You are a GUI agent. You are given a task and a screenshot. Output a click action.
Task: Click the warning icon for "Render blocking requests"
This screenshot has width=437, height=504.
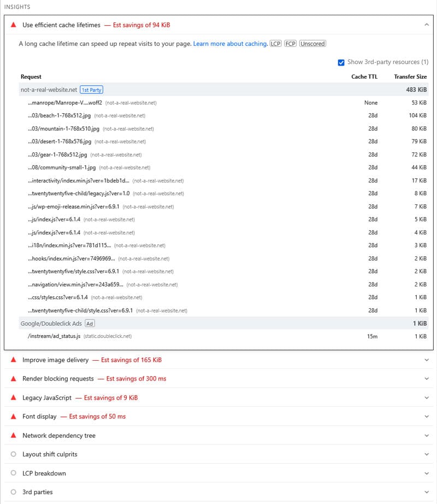coord(13,379)
